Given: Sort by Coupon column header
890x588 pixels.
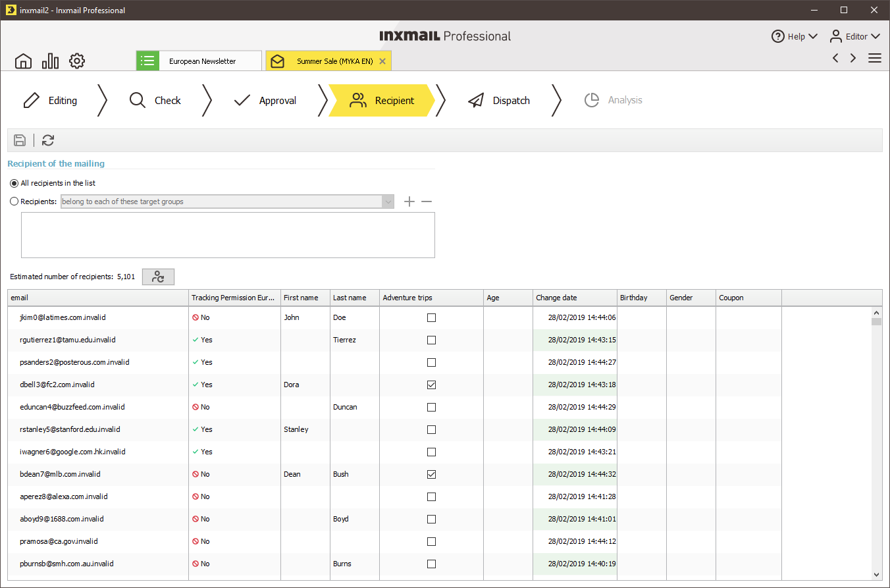Looking at the screenshot, I should coord(748,298).
